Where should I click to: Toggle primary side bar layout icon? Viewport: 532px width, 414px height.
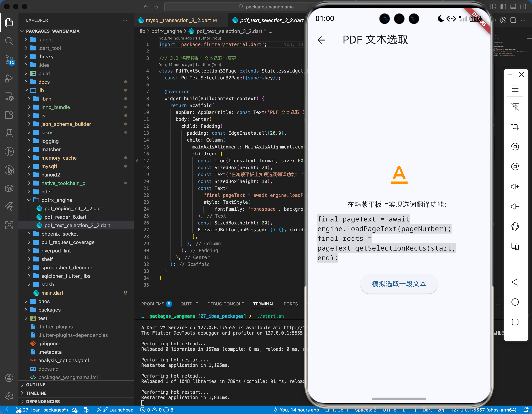pyautogui.click(x=503, y=7)
